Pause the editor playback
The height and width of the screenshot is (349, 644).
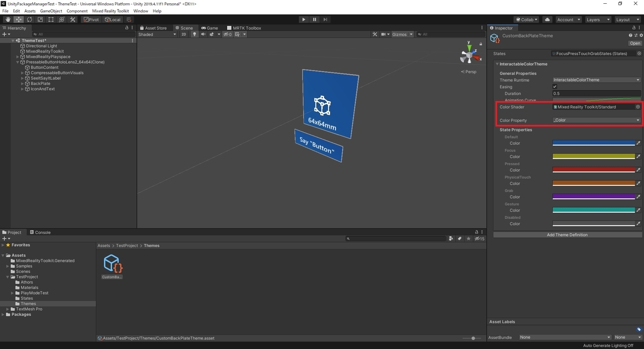point(314,20)
